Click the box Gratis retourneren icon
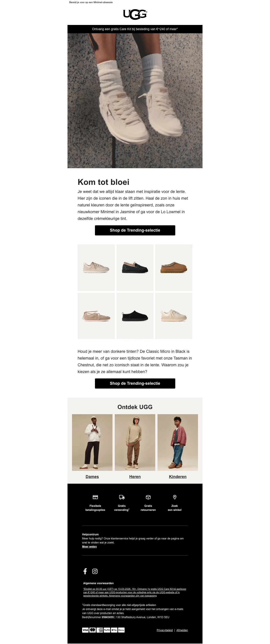This screenshot has width=270, height=644. 148,497
